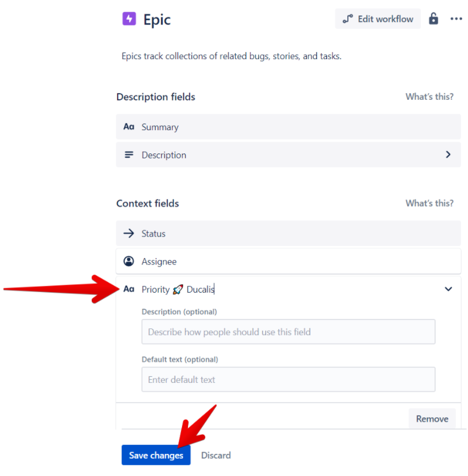
Task: Open the three-dot more options menu
Action: [x=457, y=19]
